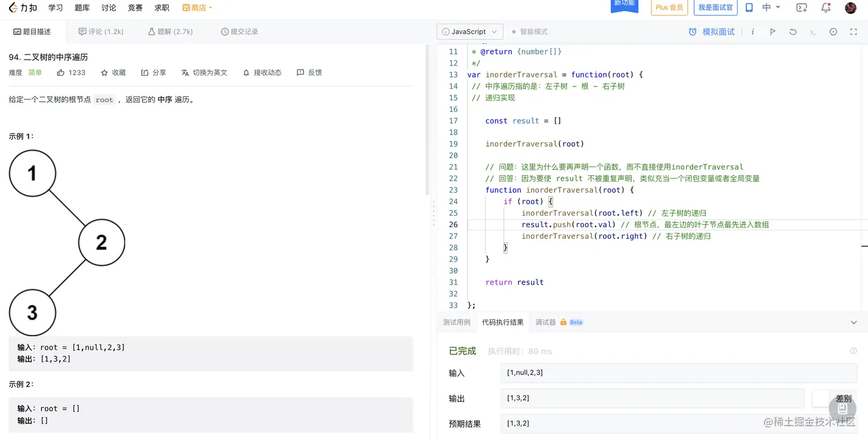
Task: Click the 分享 share button
Action: [153, 73]
